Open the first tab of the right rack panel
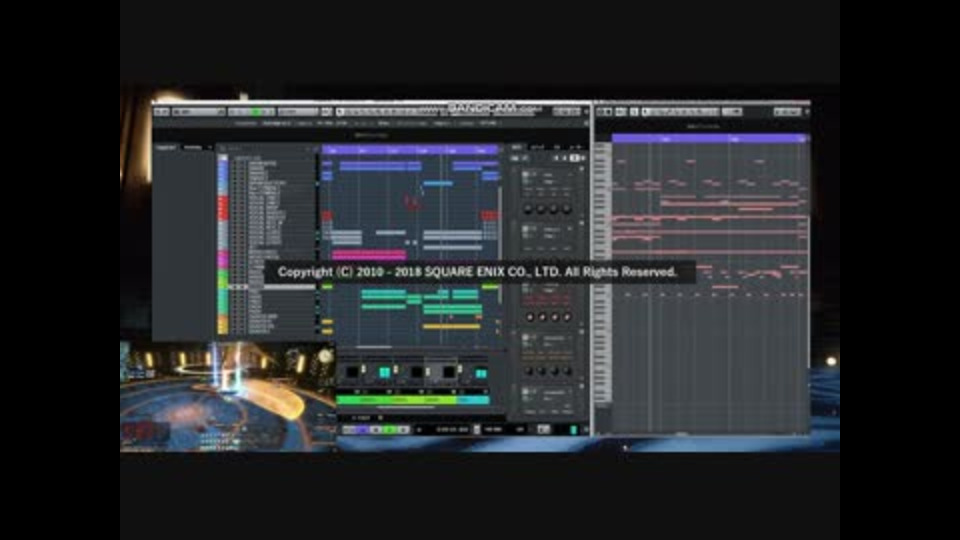 pos(516,148)
